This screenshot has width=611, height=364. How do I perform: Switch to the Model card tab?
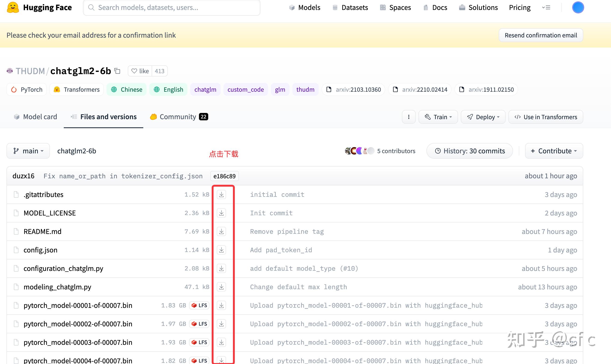tap(35, 117)
